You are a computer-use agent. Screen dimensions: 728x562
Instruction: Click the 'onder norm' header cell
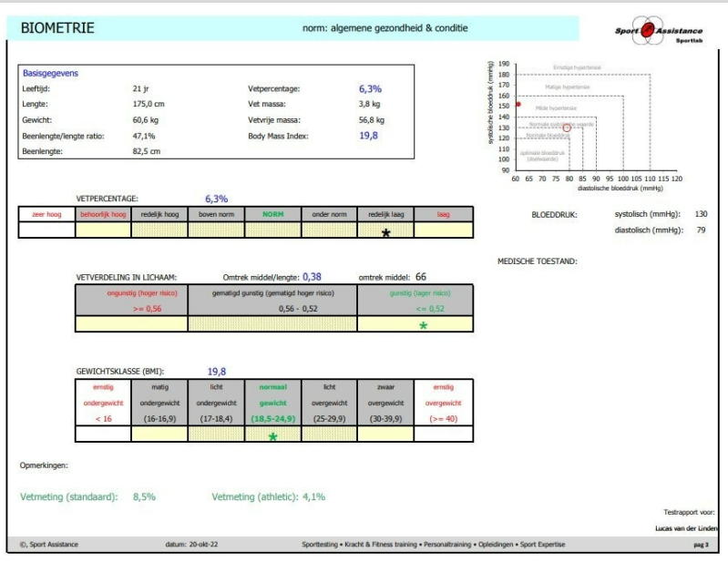tap(329, 214)
